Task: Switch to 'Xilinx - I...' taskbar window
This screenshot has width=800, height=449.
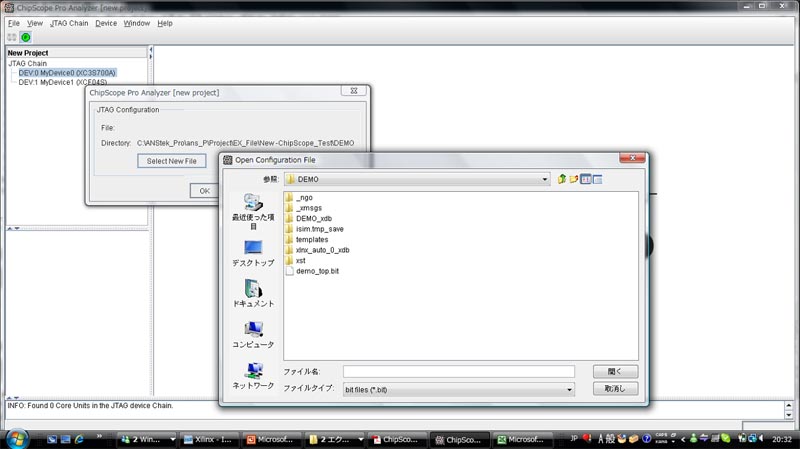Action: point(209,439)
